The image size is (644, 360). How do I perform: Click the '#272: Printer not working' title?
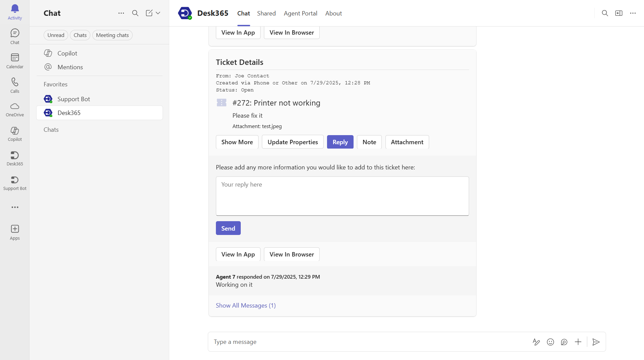click(x=276, y=103)
